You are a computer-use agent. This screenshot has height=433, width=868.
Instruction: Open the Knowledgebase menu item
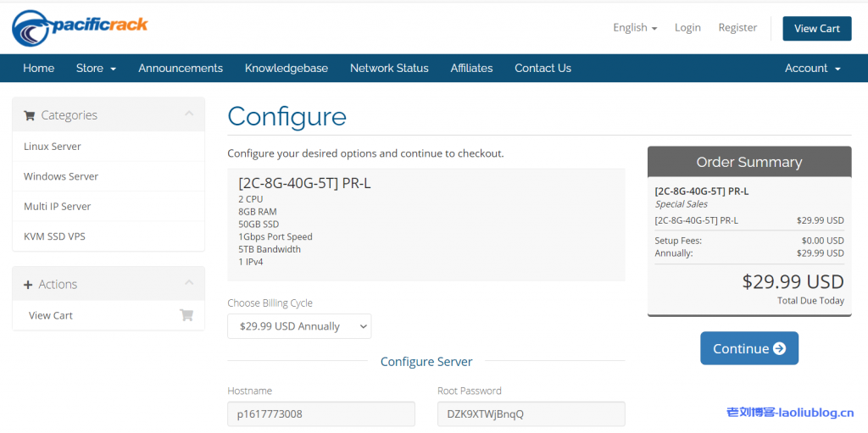286,68
